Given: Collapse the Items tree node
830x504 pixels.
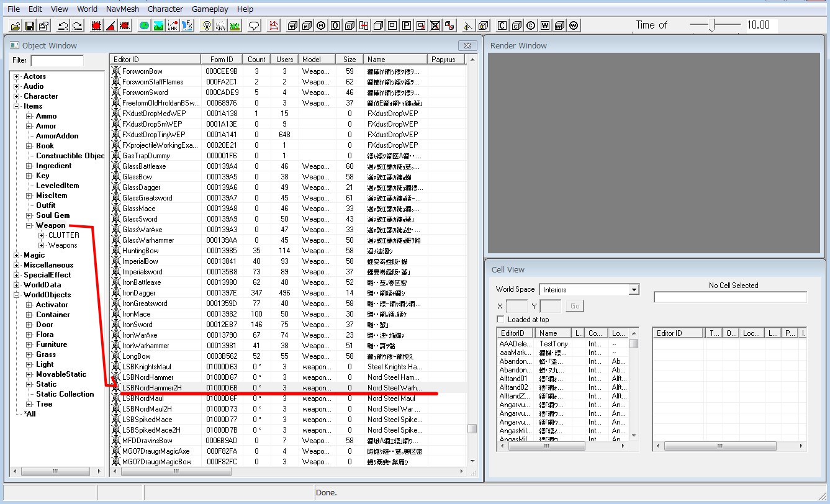Looking at the screenshot, I should [x=17, y=106].
